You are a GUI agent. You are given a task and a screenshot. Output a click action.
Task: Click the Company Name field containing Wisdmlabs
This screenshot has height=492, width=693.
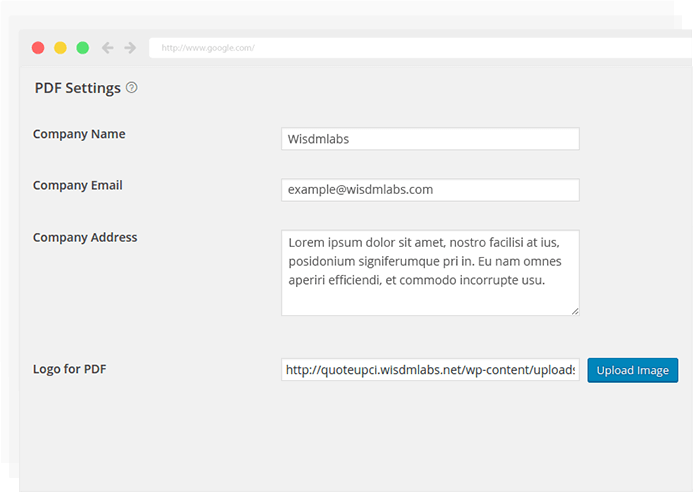(x=430, y=139)
